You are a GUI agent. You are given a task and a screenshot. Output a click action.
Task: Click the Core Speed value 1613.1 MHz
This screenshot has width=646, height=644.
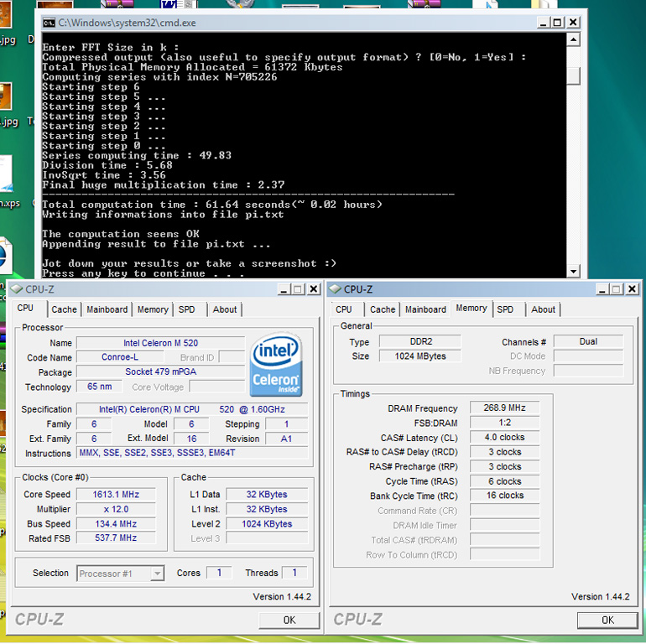(116, 495)
